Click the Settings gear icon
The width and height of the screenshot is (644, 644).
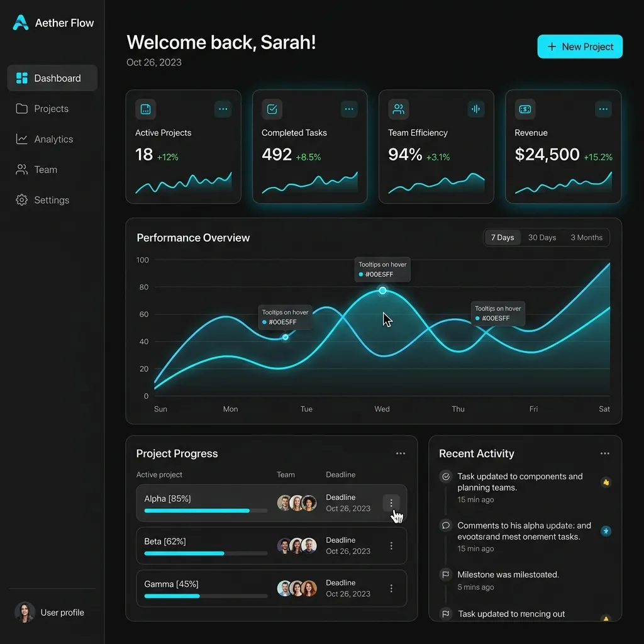coord(22,200)
